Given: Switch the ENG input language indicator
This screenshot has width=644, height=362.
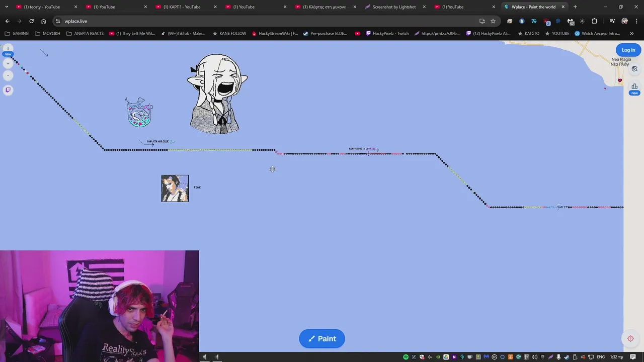Looking at the screenshot, I should 601,357.
